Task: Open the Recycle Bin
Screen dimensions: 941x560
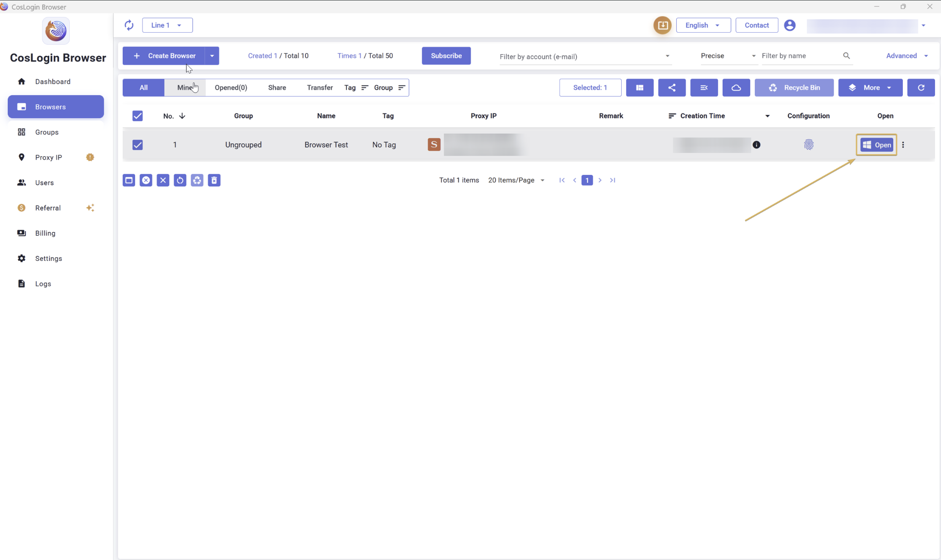Action: pyautogui.click(x=794, y=88)
